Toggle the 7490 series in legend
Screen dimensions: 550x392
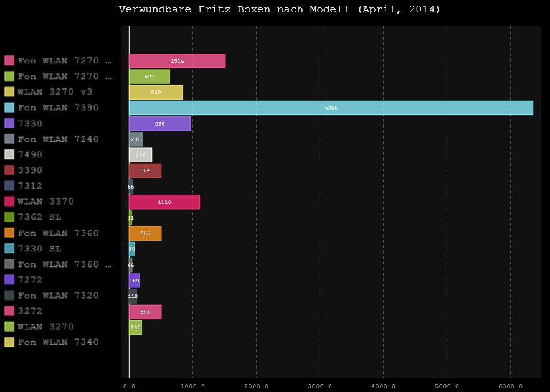click(x=30, y=154)
